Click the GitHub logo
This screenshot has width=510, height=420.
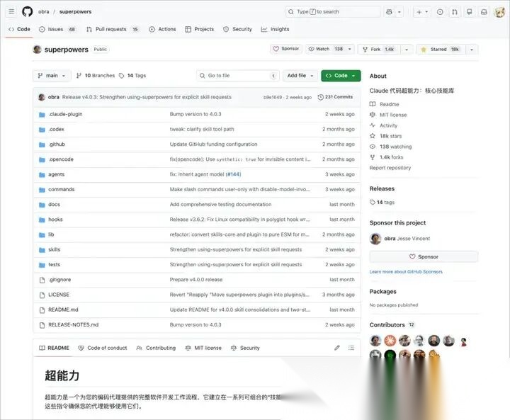point(28,12)
